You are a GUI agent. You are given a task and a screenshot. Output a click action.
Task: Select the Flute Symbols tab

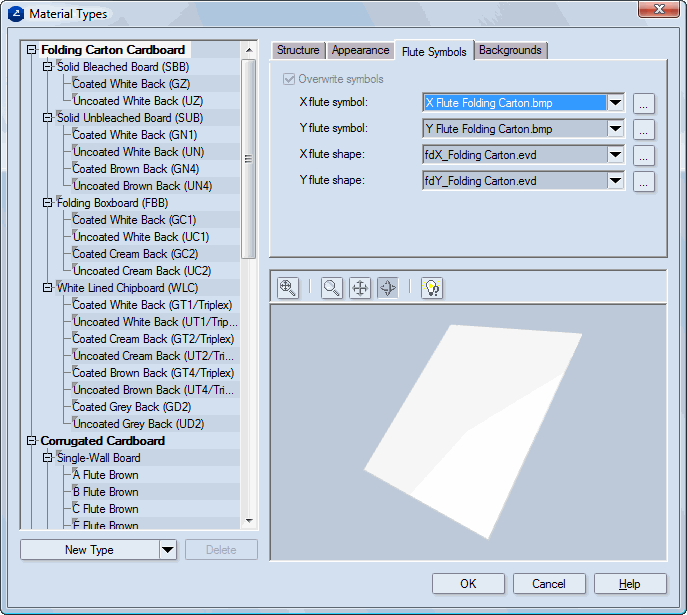click(434, 51)
